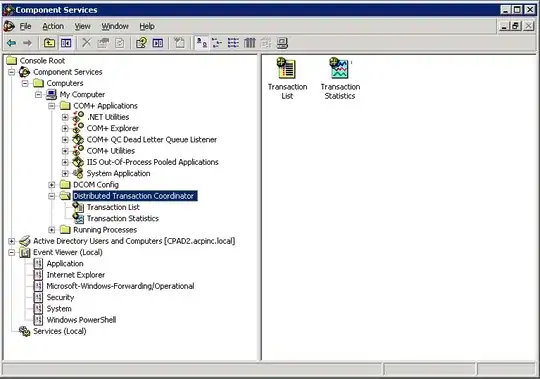Viewport: 540px width, 379px height.
Task: Click the Forward arrow toolbar button
Action: pyautogui.click(x=27, y=43)
